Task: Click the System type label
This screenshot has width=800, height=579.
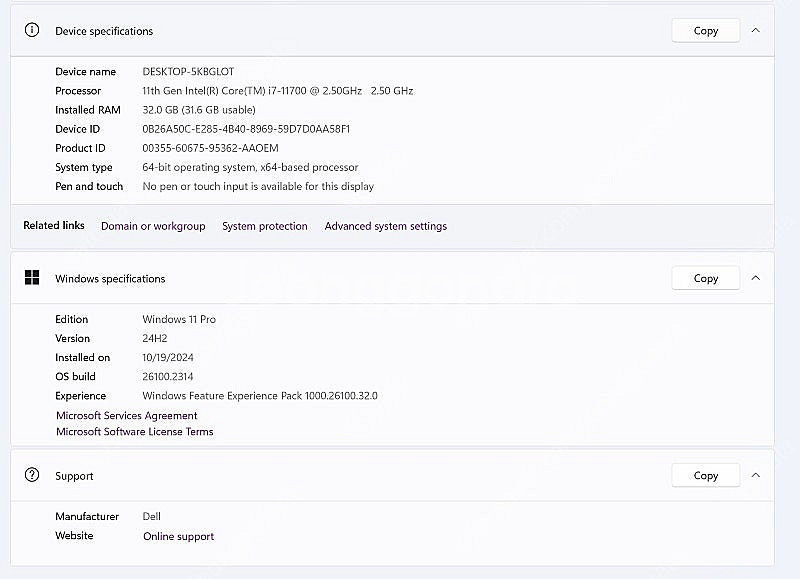Action: tap(84, 167)
